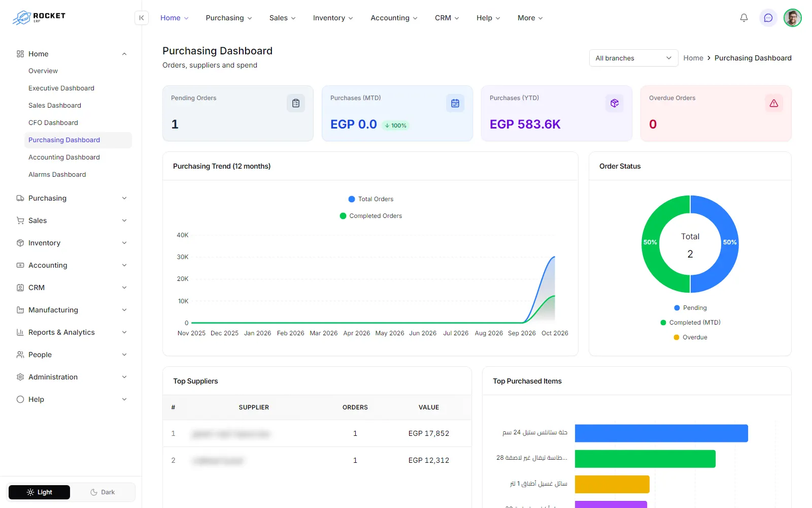Switch to Light theme
The width and height of the screenshot is (812, 508).
(39, 492)
